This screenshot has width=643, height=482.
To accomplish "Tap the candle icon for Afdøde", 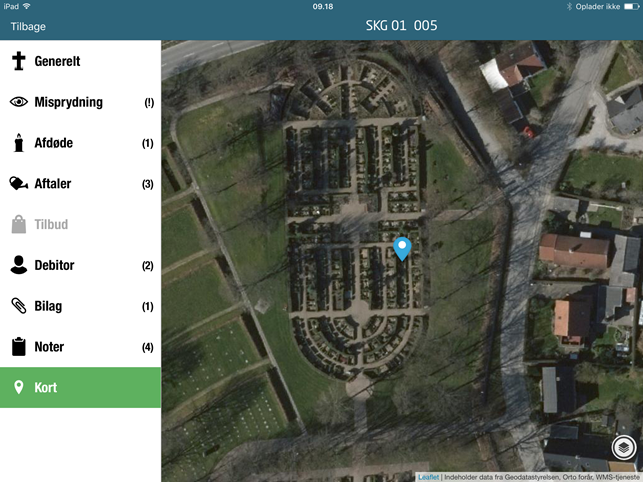I will pos(18,143).
